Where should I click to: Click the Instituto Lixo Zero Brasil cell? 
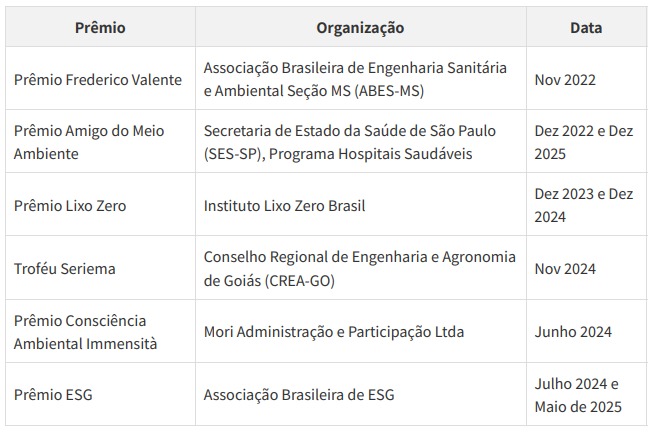click(x=285, y=206)
